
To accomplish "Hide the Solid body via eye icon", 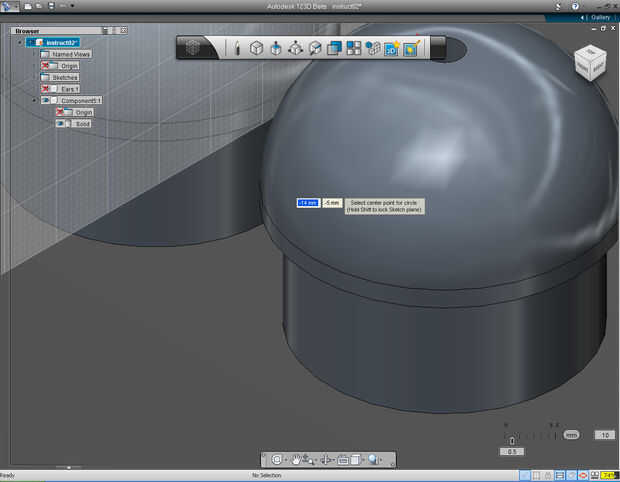I will [60, 124].
